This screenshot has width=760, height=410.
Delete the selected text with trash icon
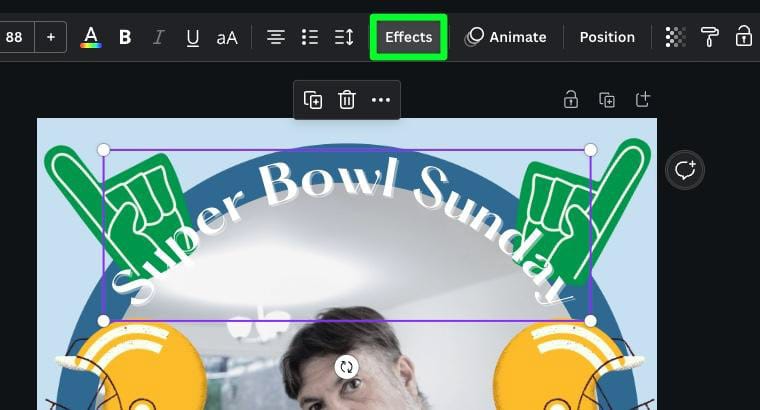pos(347,100)
